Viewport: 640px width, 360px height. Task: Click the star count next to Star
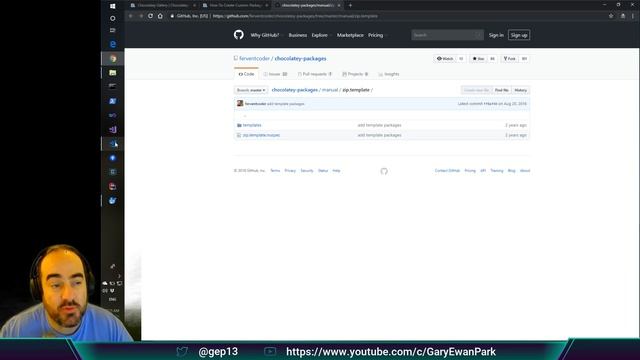point(492,59)
